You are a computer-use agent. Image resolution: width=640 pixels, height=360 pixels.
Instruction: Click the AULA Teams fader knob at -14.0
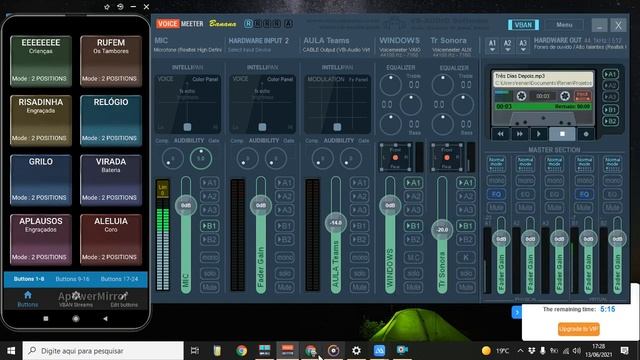tap(336, 223)
